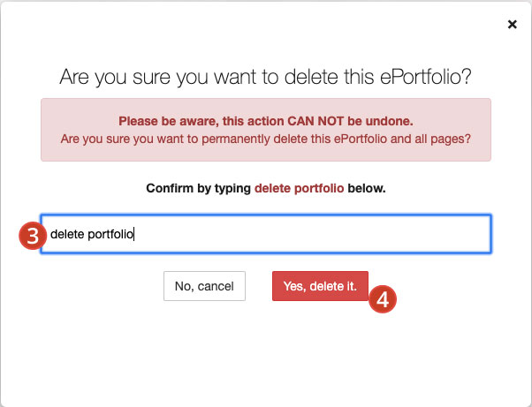The height and width of the screenshot is (407, 532).
Task: Click the dialog heading about deleting ePortfolio
Action: click(x=265, y=77)
